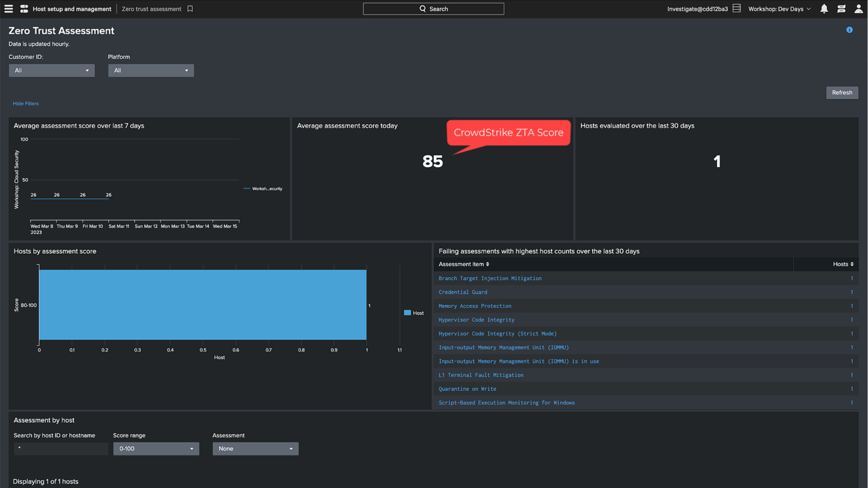
Task: Hide the filters panel via Hide Filters
Action: pos(25,103)
